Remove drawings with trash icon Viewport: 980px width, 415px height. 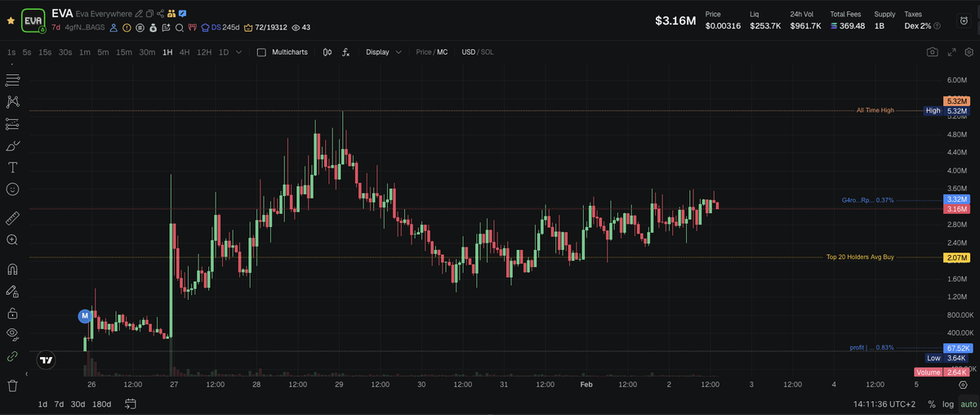point(12,385)
